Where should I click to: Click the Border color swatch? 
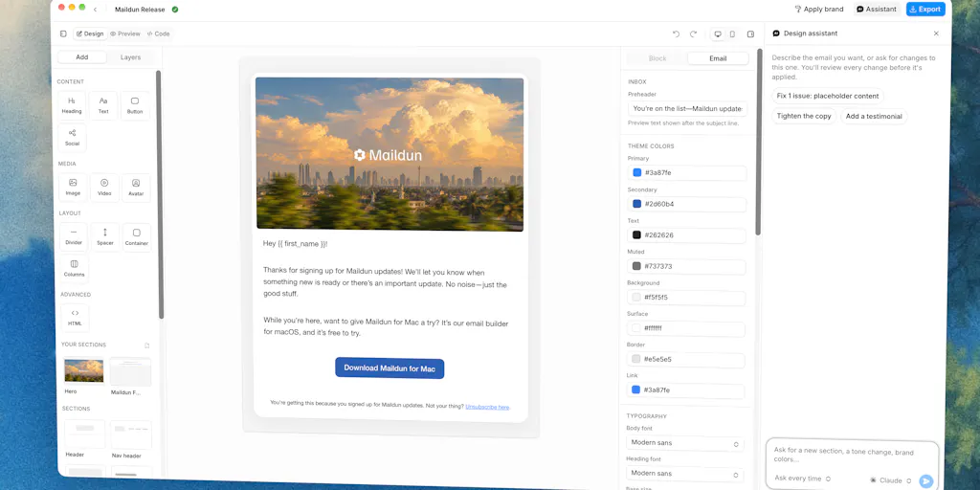[x=636, y=360]
